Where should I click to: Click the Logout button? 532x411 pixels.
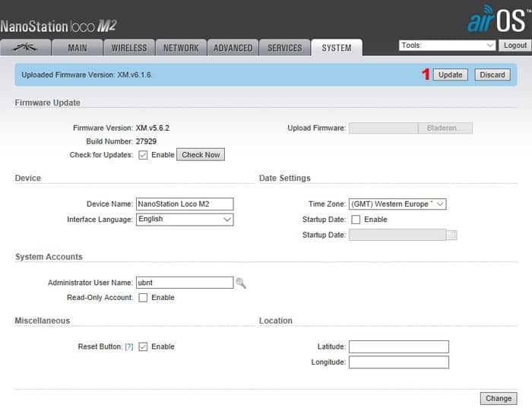point(515,45)
